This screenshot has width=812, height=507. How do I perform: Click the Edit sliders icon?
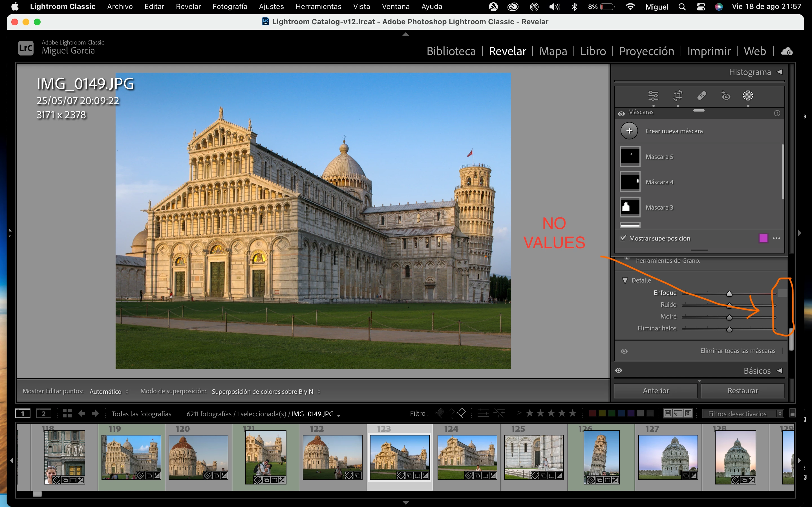(x=653, y=96)
